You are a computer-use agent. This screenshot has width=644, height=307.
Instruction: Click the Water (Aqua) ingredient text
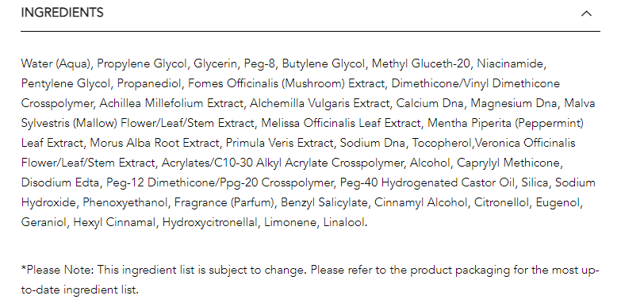56,63
